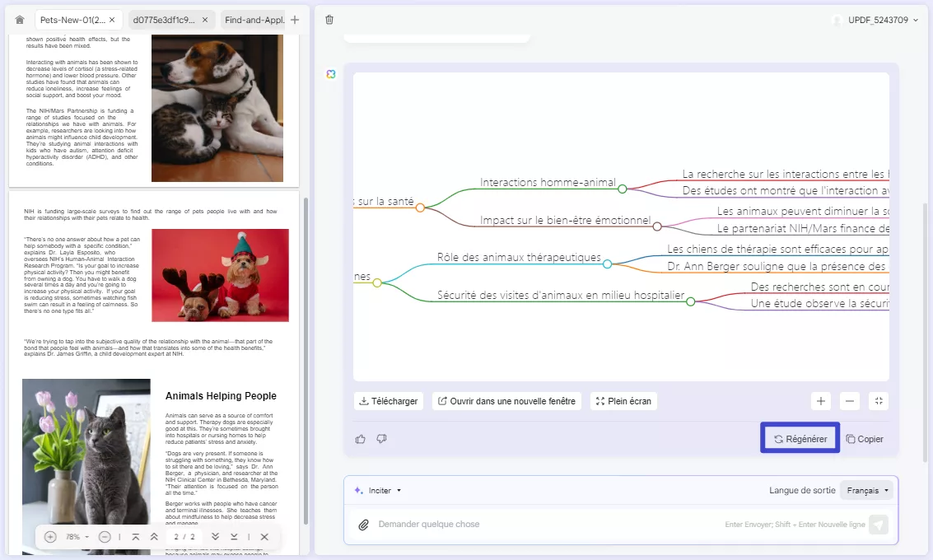
Task: Add a new tab with plus icon
Action: coord(295,20)
